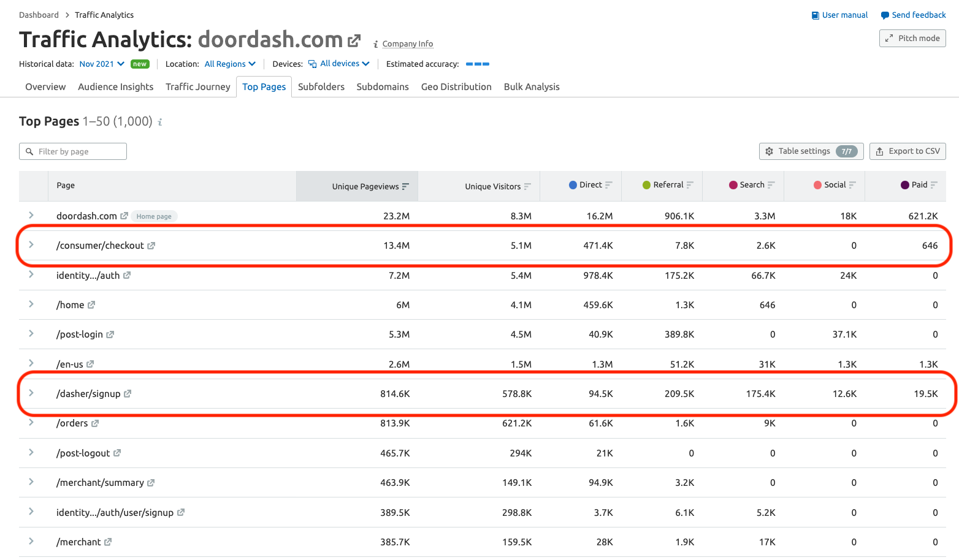The image size is (959, 560).
Task: Open the All Regions location dropdown
Action: point(230,64)
